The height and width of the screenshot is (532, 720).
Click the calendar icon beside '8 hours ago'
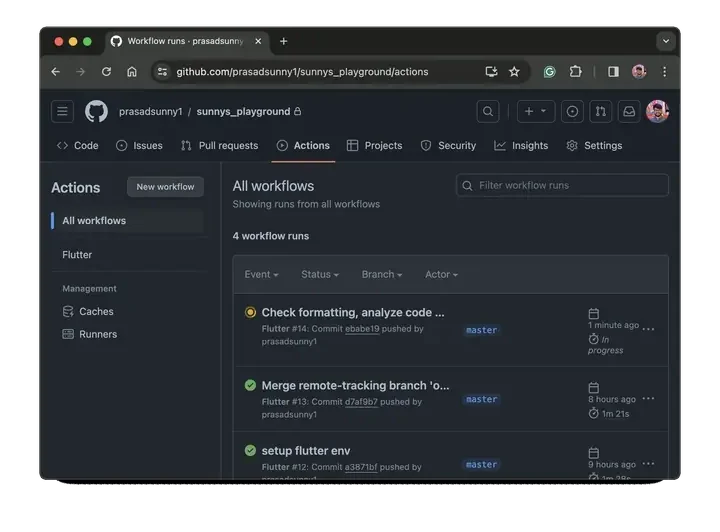click(x=594, y=387)
